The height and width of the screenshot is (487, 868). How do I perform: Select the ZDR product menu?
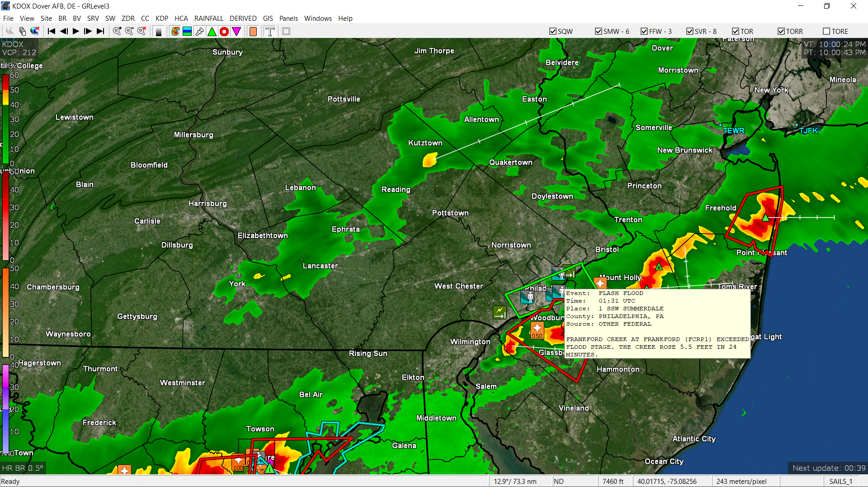pyautogui.click(x=128, y=19)
